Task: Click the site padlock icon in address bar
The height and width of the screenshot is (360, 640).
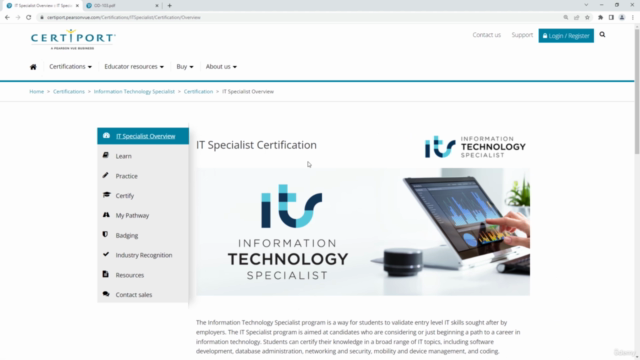Action: tap(42, 18)
